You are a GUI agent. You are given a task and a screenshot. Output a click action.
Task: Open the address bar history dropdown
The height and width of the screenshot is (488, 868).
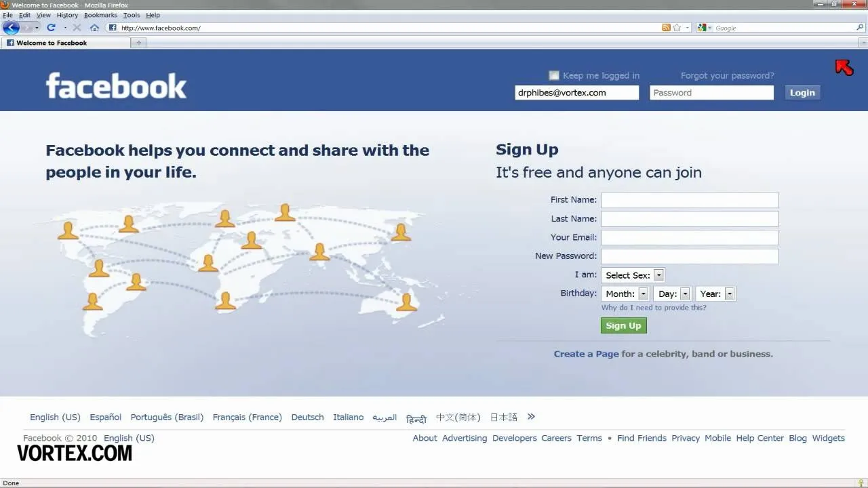coord(688,28)
